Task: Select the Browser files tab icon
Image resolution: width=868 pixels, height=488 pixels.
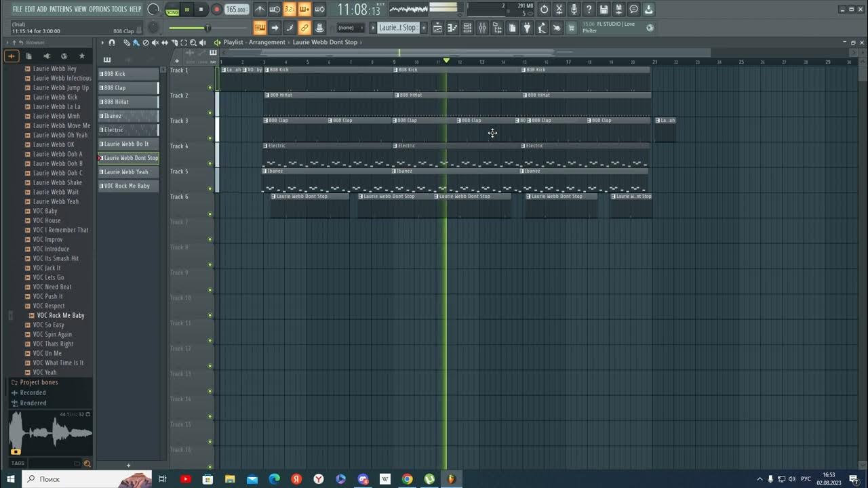Action: tap(29, 56)
